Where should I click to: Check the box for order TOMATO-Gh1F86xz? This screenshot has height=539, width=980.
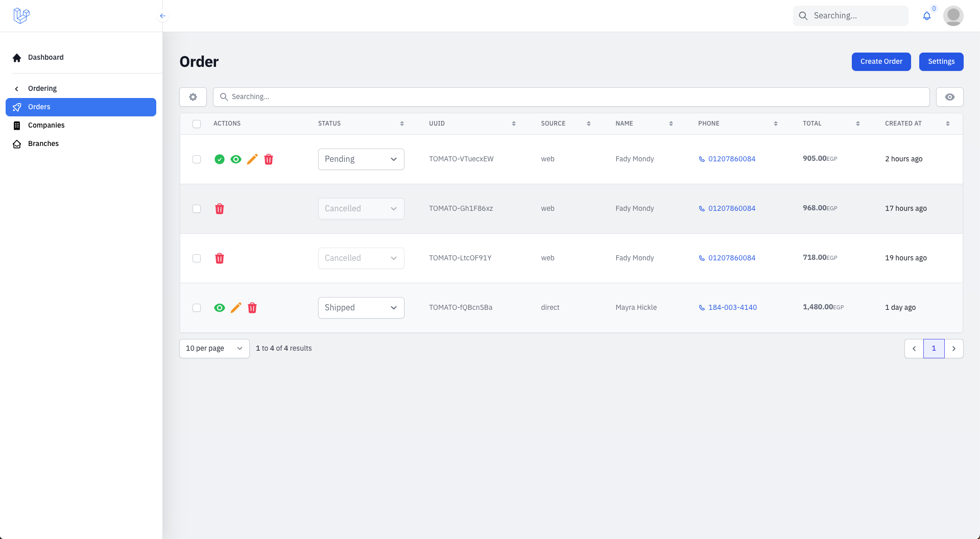(x=197, y=209)
